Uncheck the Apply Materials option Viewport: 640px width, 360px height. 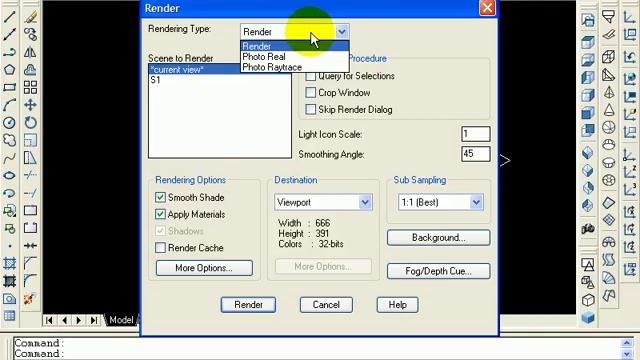click(160, 214)
